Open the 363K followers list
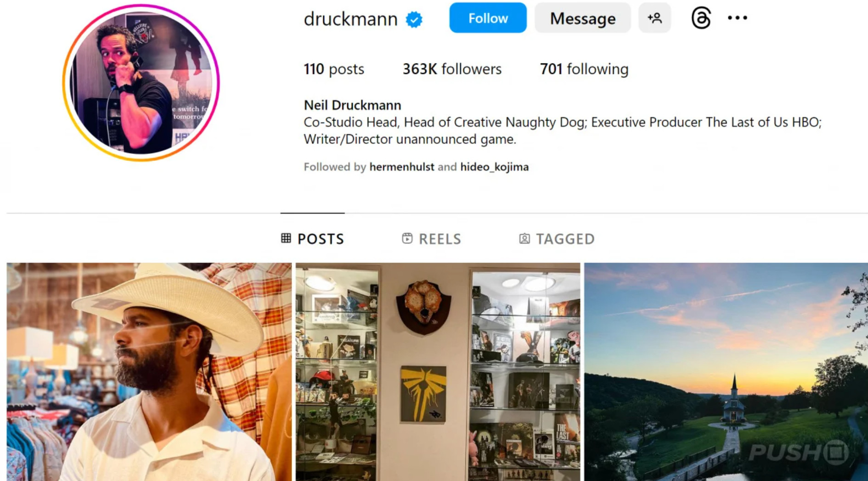 (x=452, y=69)
